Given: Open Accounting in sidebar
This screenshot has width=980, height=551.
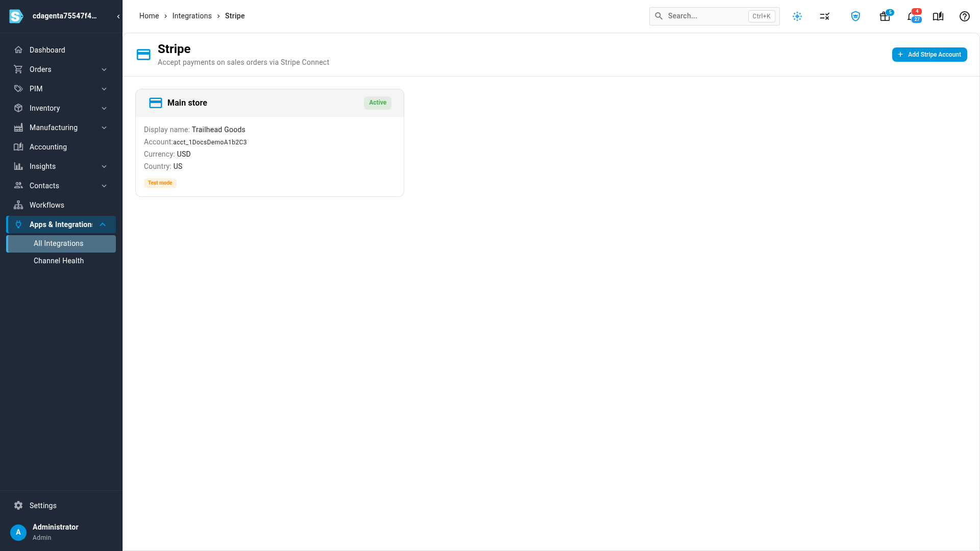Looking at the screenshot, I should point(61,147).
